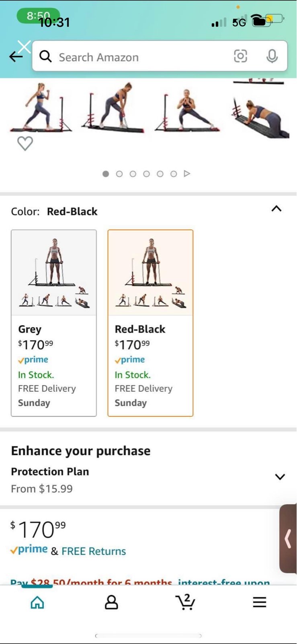Tap the back arrow icon
The width and height of the screenshot is (297, 644).
15,57
